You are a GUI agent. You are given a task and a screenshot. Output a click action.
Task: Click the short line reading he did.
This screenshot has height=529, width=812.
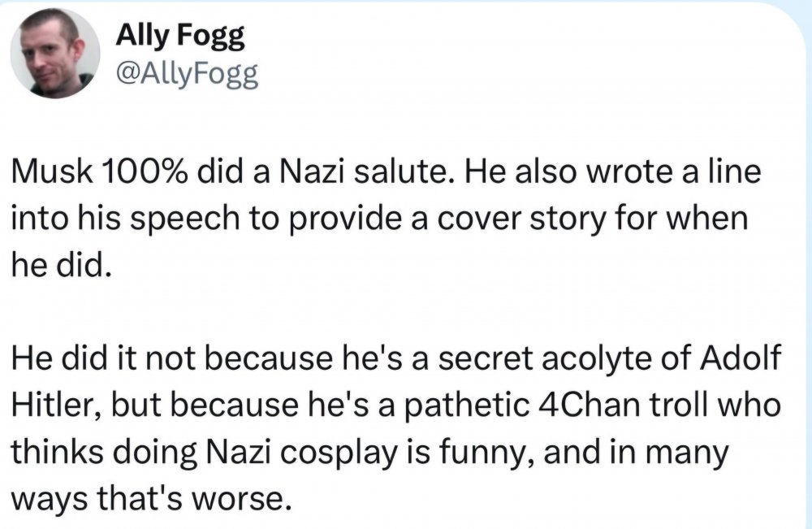(x=58, y=264)
